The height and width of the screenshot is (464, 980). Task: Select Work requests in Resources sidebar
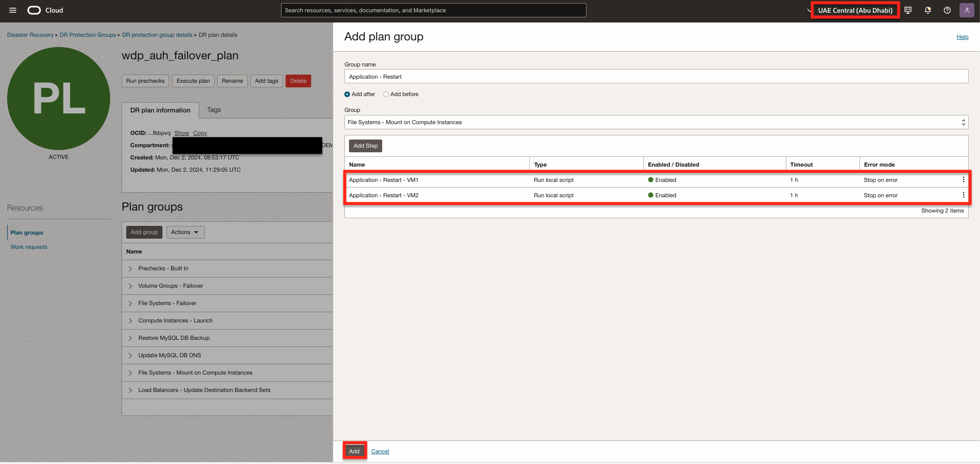pyautogui.click(x=29, y=247)
